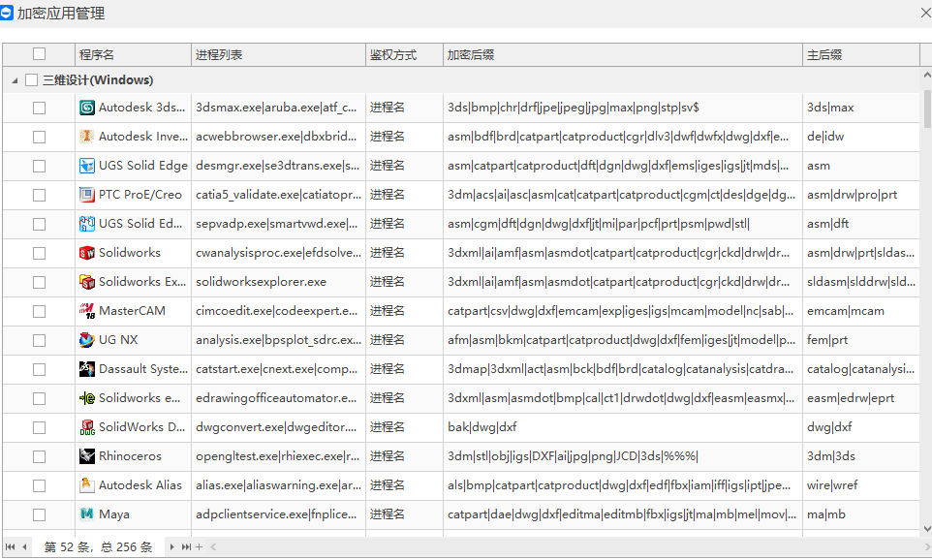The image size is (932, 560).
Task: Click the Maya program icon
Action: pyautogui.click(x=87, y=514)
